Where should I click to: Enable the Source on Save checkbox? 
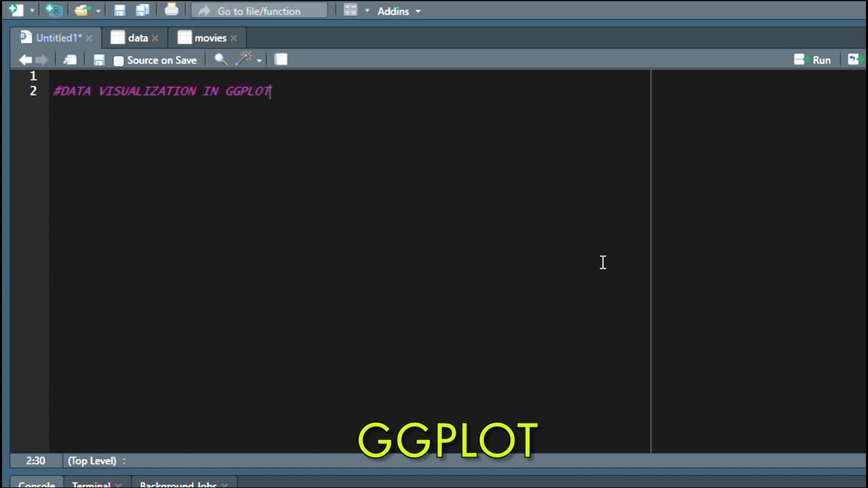[x=119, y=60]
